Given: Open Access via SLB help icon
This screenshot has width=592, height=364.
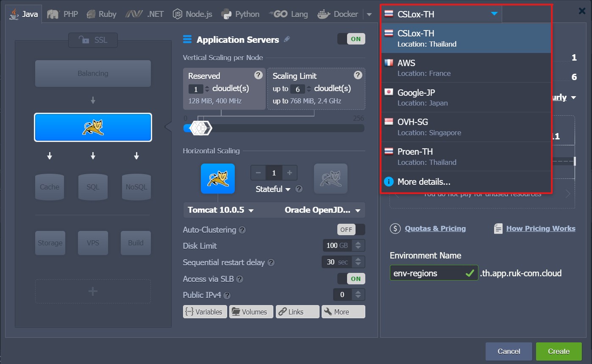Looking at the screenshot, I should (x=239, y=279).
